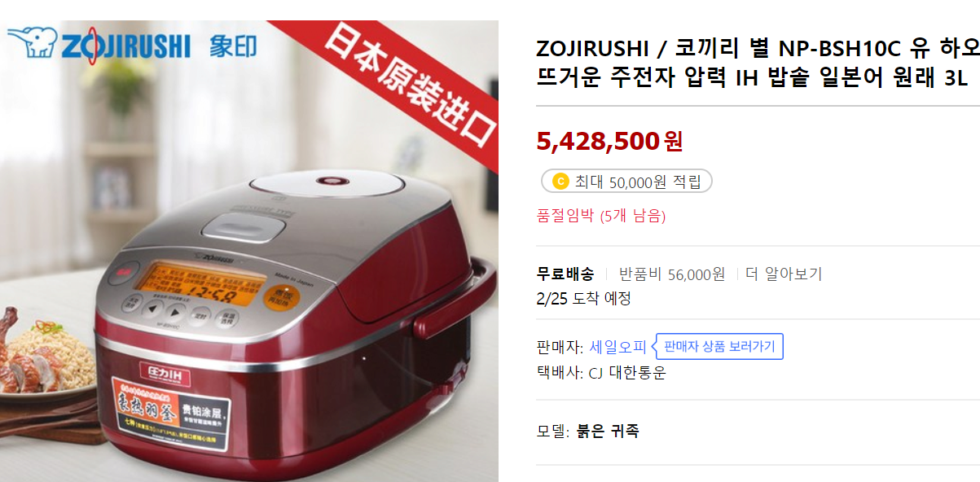The width and height of the screenshot is (980, 482).
Task: Open the 세일오피 seller link
Action: tap(617, 347)
